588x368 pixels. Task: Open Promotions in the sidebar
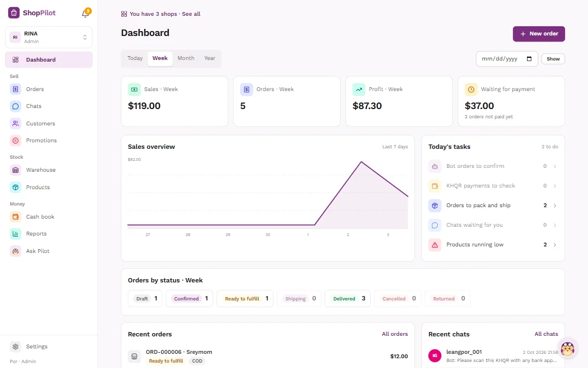point(49,141)
